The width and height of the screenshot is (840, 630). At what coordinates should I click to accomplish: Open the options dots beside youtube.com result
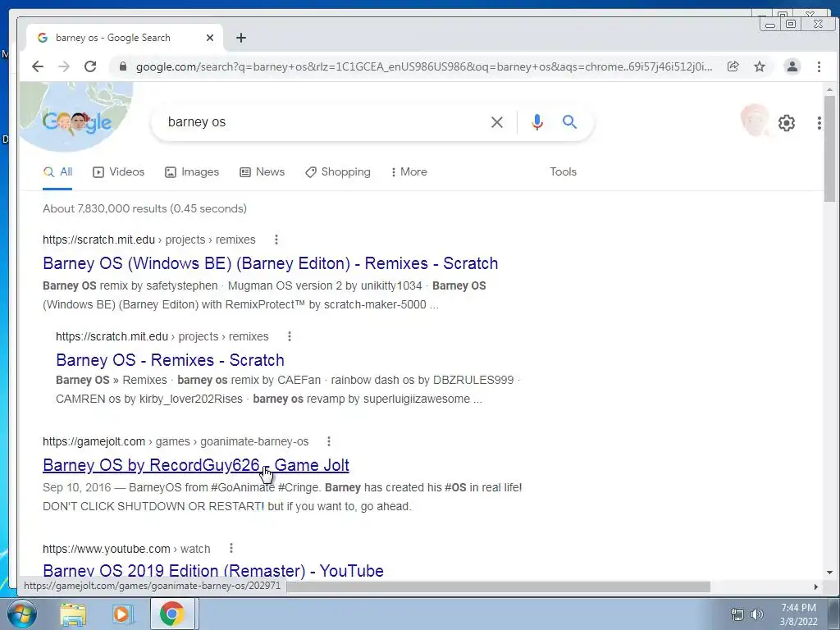[x=231, y=548]
